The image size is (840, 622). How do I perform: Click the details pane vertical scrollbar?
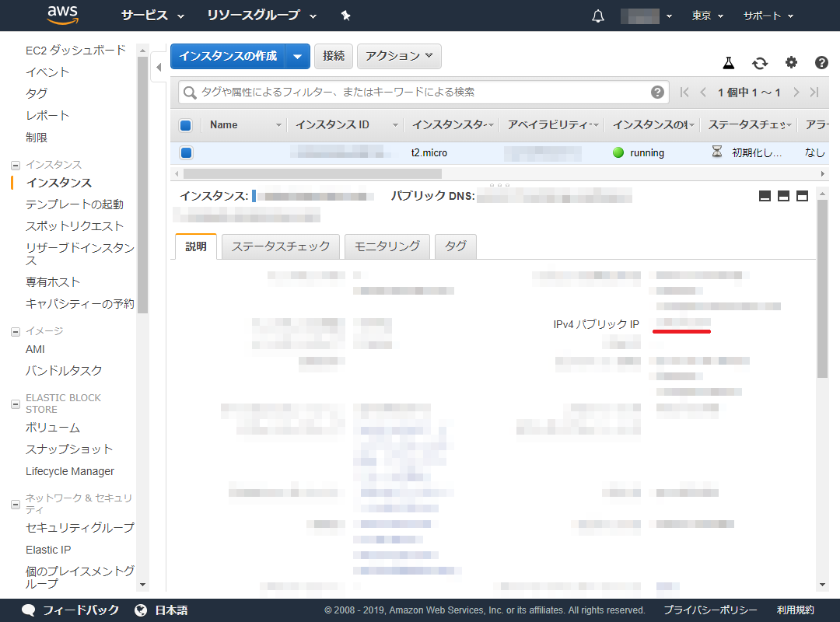(x=822, y=288)
